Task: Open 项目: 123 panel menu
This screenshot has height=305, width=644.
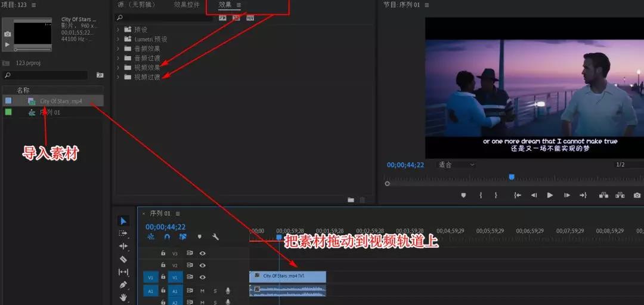Action: coord(33,5)
